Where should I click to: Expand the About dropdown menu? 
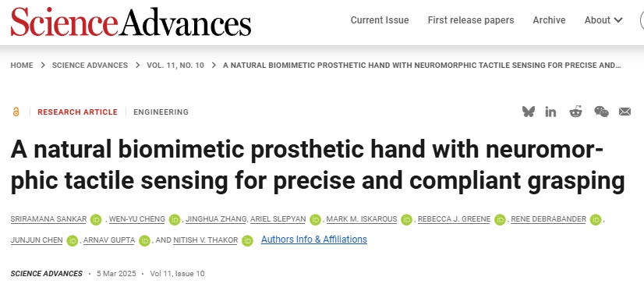coord(603,20)
